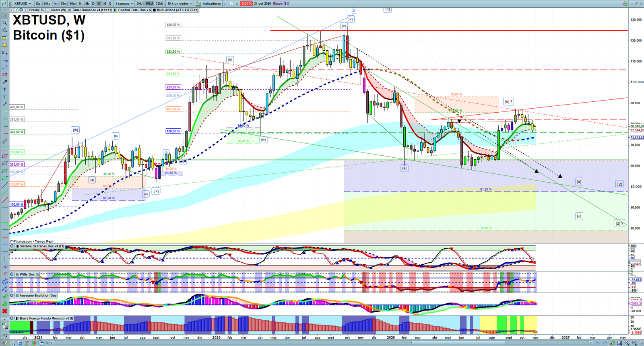Select the yellow alert bell tool

coord(4,45)
